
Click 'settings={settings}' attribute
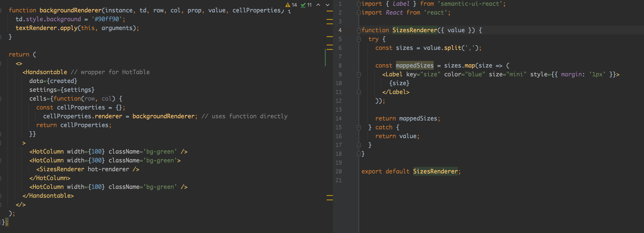62,90
